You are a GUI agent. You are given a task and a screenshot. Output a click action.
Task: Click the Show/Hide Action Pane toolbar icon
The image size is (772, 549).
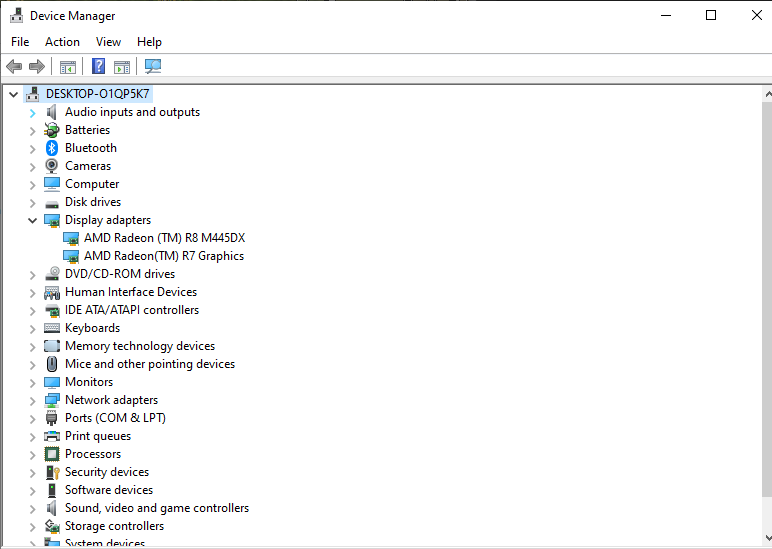pyautogui.click(x=122, y=66)
